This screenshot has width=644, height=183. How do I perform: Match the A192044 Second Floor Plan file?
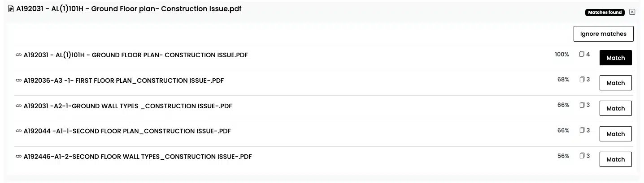pyautogui.click(x=615, y=134)
